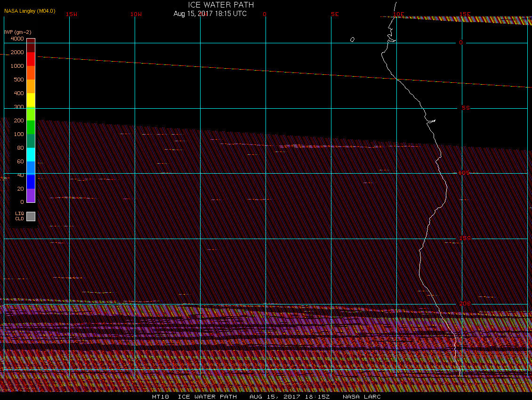Click the '15E' longitude label
The image size is (532, 400).
pyautogui.click(x=465, y=14)
